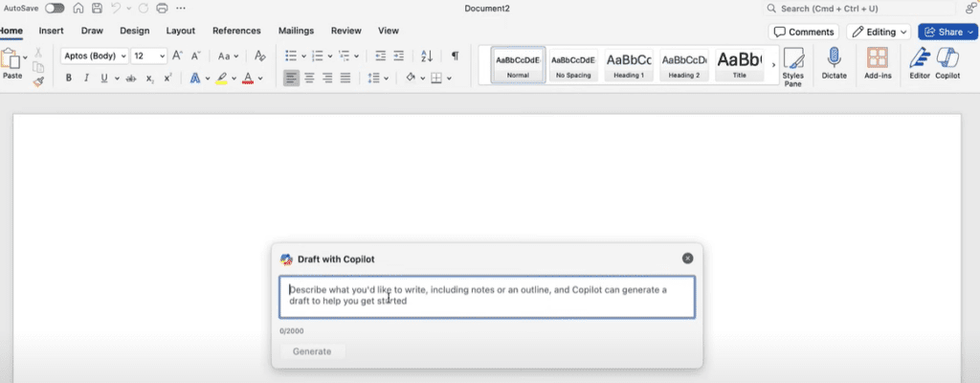Apply the yellow text highlight color
Image resolution: width=980 pixels, height=383 pixels.
click(x=221, y=79)
